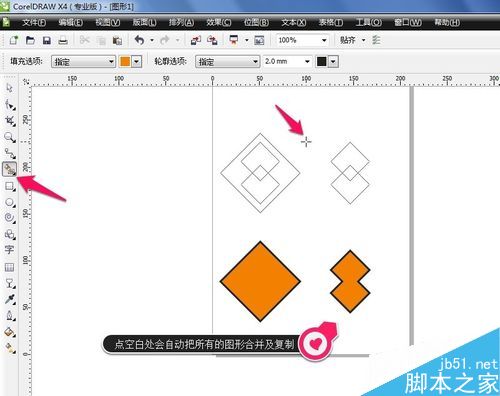The width and height of the screenshot is (500, 396).
Task: Expand the redo history dropdown arrow
Action: coord(178,40)
